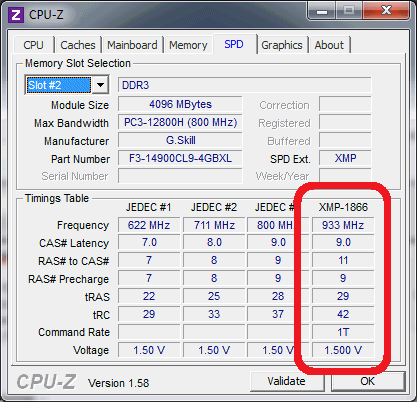Switch to the CPU tab
Image resolution: width=417 pixels, height=402 pixels.
(33, 45)
